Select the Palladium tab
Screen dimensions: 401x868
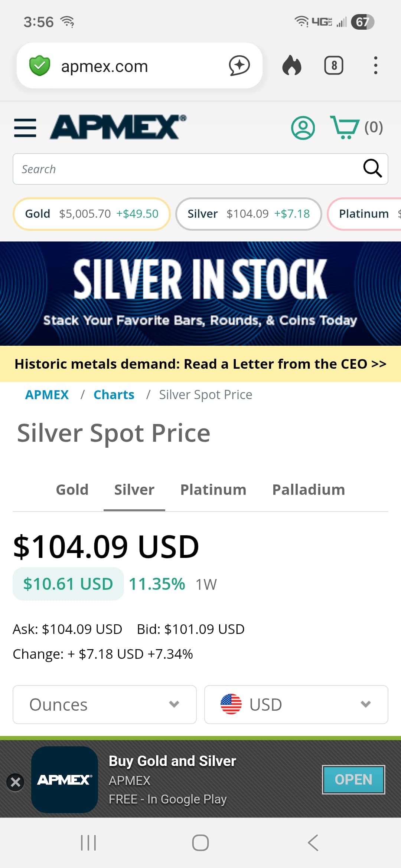point(309,490)
